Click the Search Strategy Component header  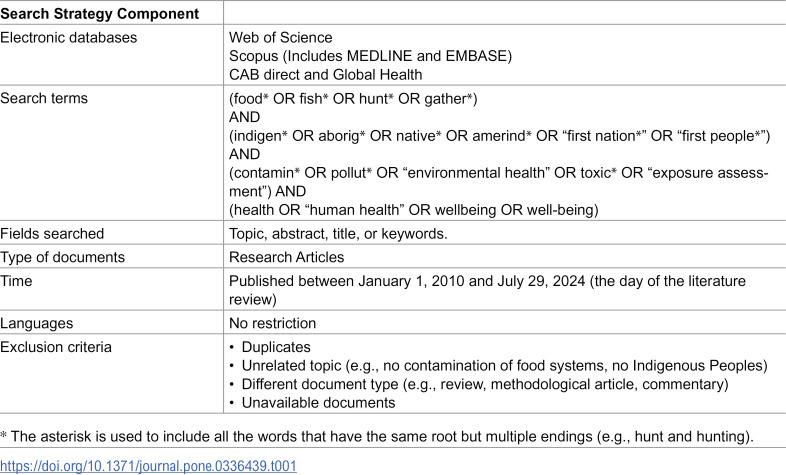pyautogui.click(x=99, y=14)
